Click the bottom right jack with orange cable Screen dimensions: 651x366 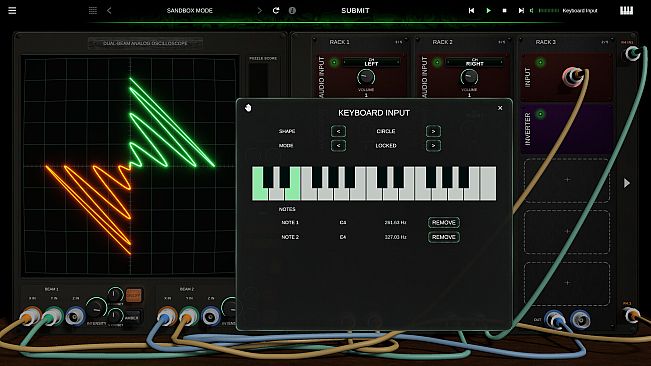[632, 315]
